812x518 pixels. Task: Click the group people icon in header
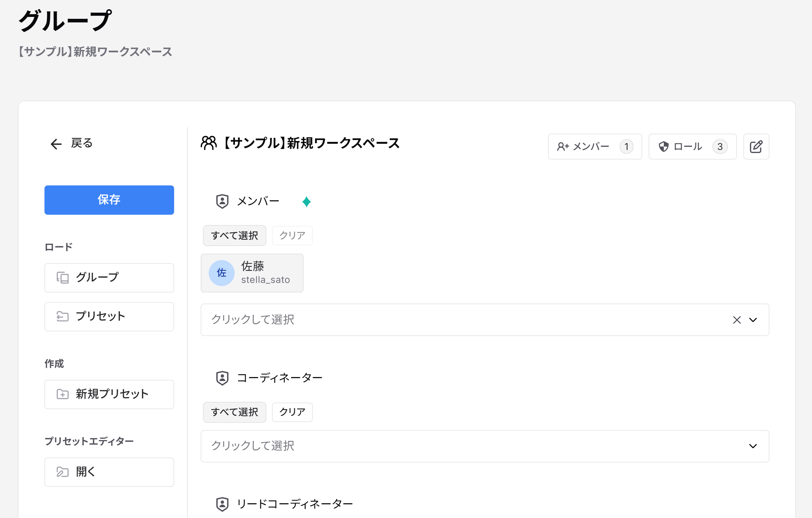(x=209, y=143)
